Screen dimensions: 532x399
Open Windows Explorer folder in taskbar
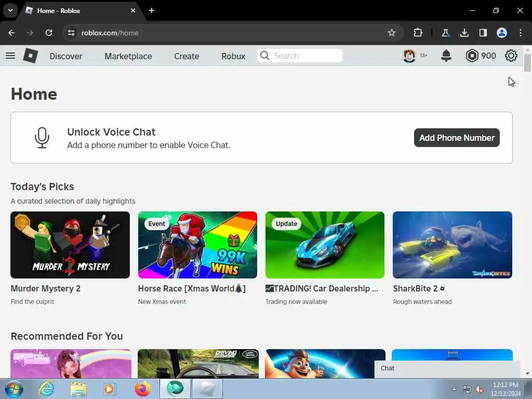(x=78, y=389)
